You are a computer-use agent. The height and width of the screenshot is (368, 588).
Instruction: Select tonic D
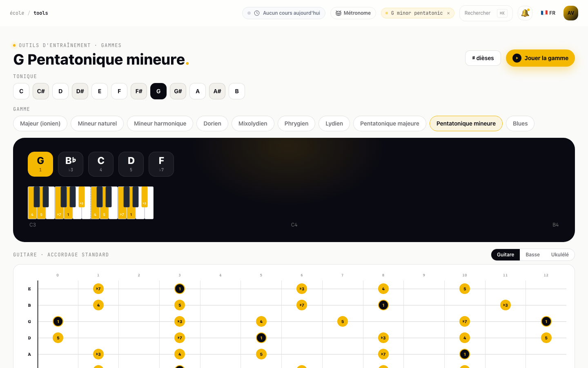click(x=60, y=91)
